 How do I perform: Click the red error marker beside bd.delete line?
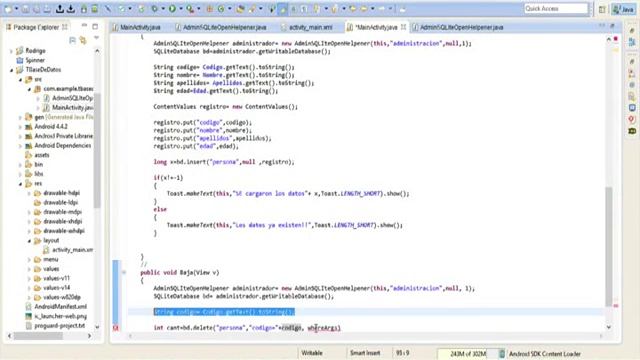(116, 328)
